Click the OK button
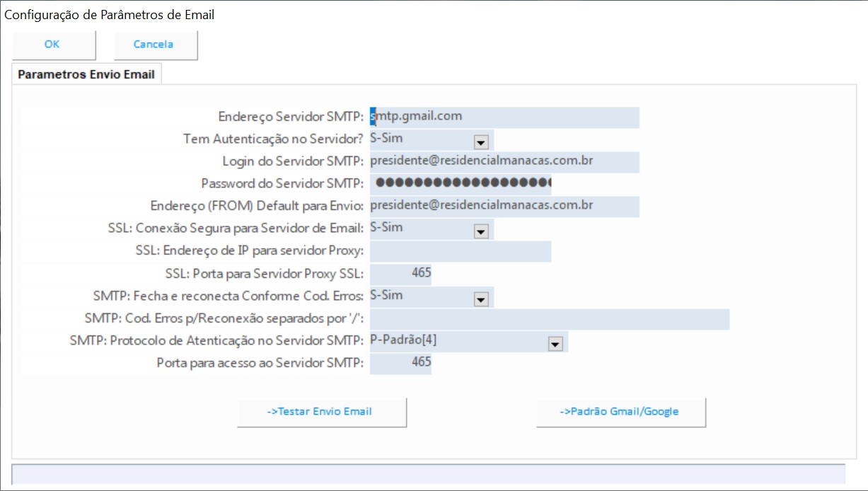868x491 pixels. (x=53, y=45)
